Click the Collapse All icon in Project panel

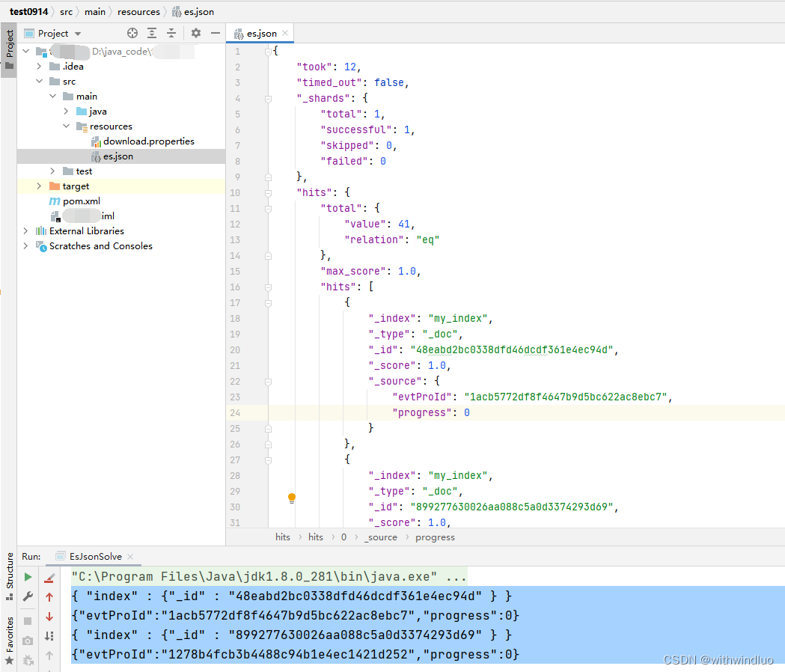tap(171, 33)
